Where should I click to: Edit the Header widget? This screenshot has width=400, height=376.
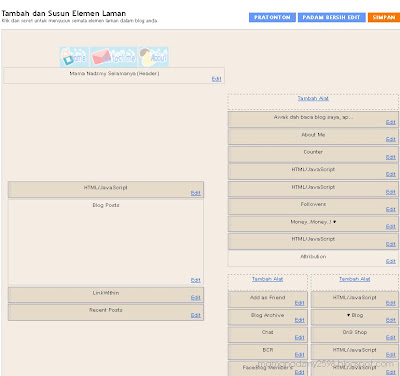click(216, 79)
